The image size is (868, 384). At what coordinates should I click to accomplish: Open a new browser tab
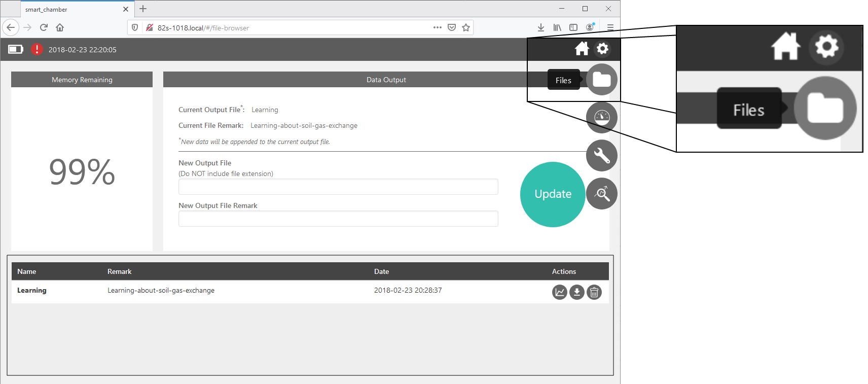pyautogui.click(x=143, y=9)
